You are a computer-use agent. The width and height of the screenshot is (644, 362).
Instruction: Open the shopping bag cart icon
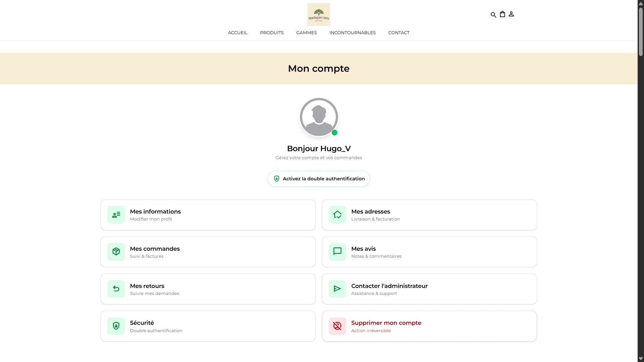pyautogui.click(x=502, y=14)
